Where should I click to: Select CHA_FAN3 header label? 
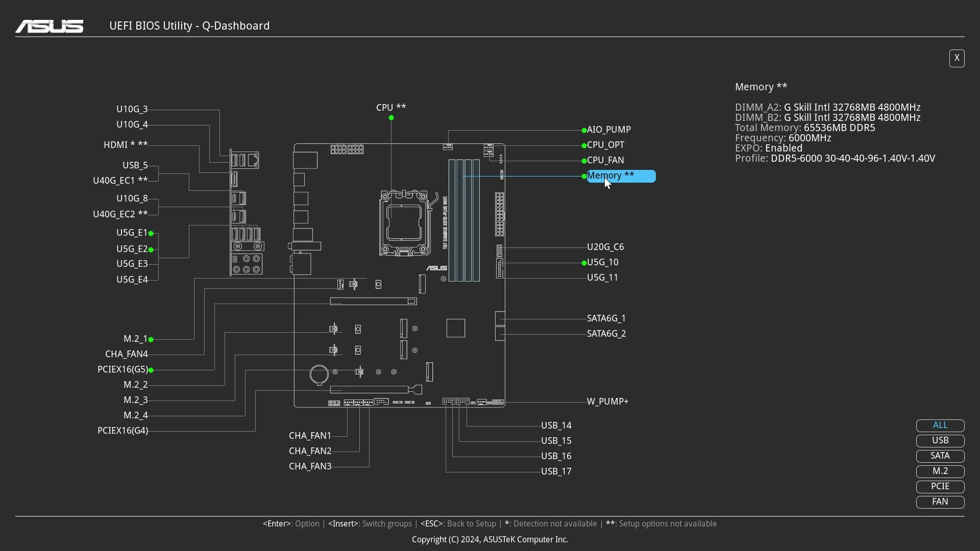(310, 466)
